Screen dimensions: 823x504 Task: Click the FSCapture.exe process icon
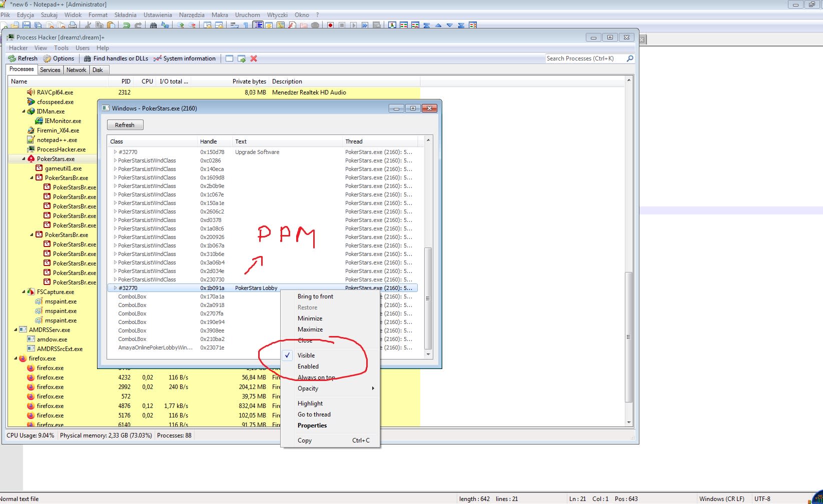31,292
